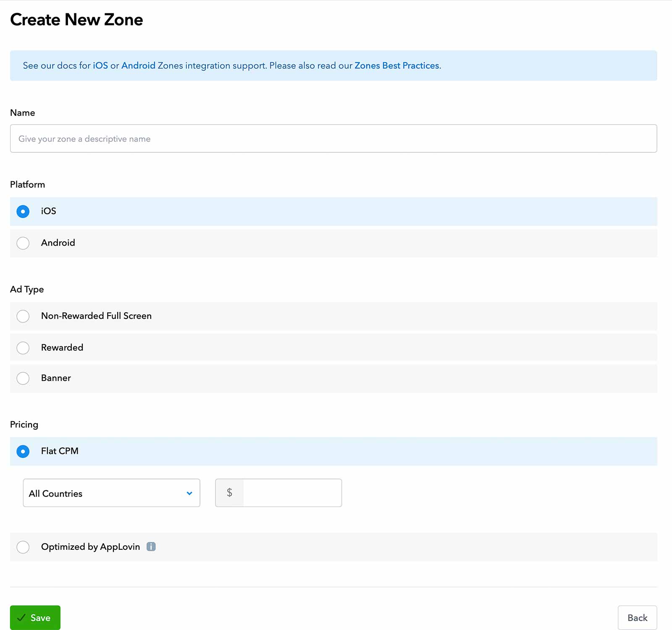This screenshot has height=630, width=672.
Task: Select Optimized by AppLovin pricing
Action: click(x=23, y=547)
